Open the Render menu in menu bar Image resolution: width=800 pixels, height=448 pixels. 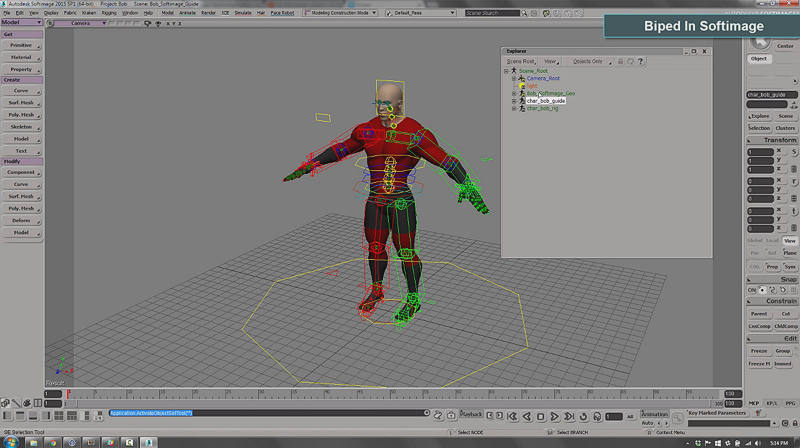(x=208, y=13)
